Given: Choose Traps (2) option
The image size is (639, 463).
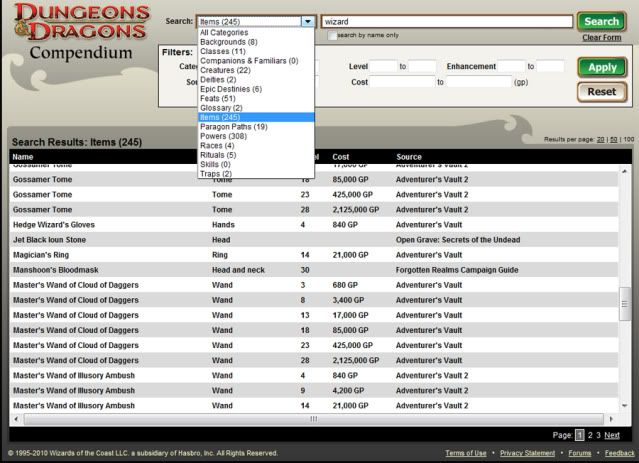Looking at the screenshot, I should point(216,174).
